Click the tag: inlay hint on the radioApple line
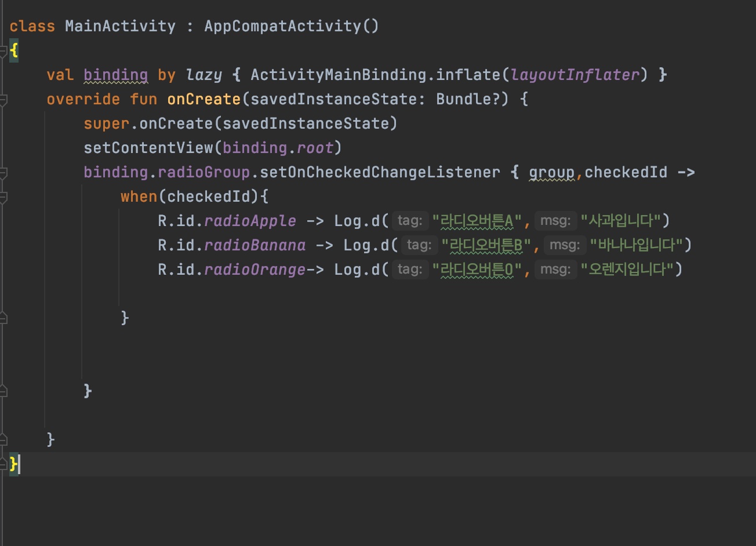756x546 pixels. click(x=409, y=221)
